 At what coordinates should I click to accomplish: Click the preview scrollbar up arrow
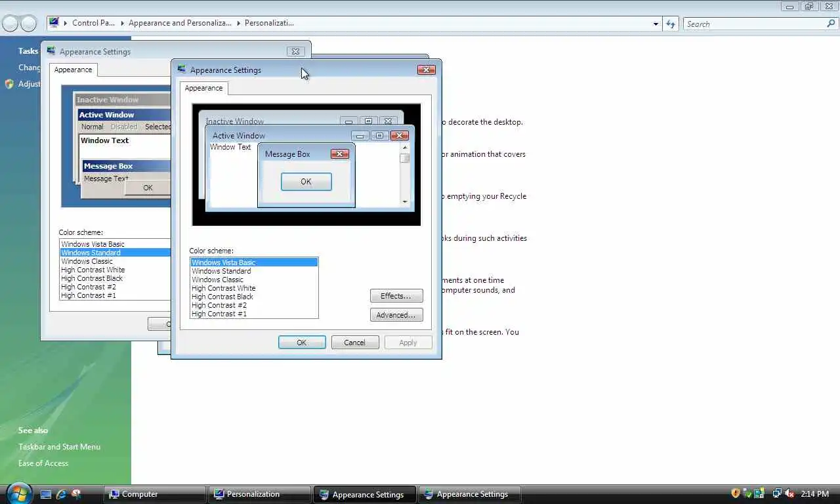[405, 148]
